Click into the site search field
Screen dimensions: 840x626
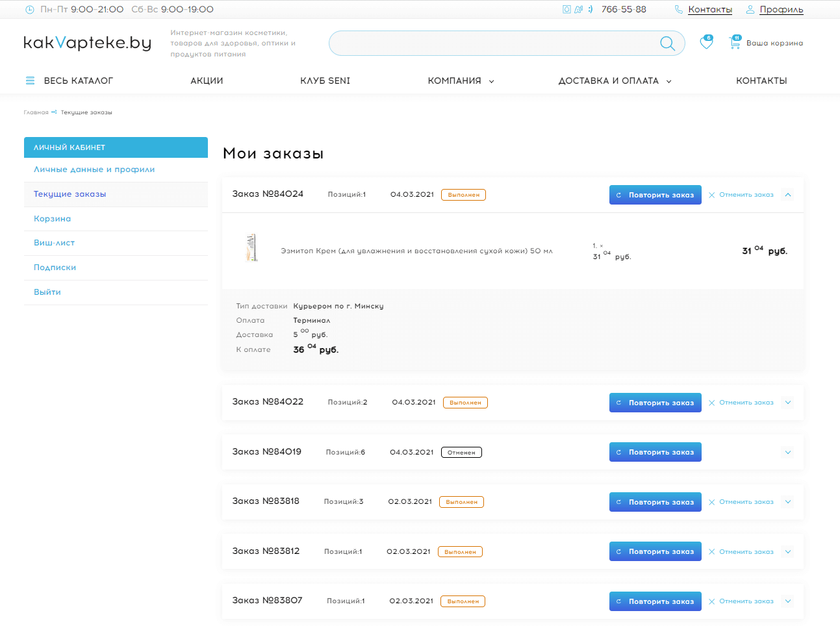point(494,44)
